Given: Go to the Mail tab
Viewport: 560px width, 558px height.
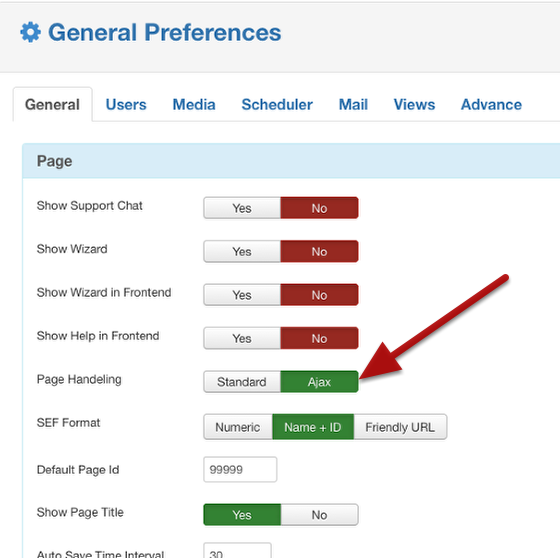Looking at the screenshot, I should [x=353, y=105].
